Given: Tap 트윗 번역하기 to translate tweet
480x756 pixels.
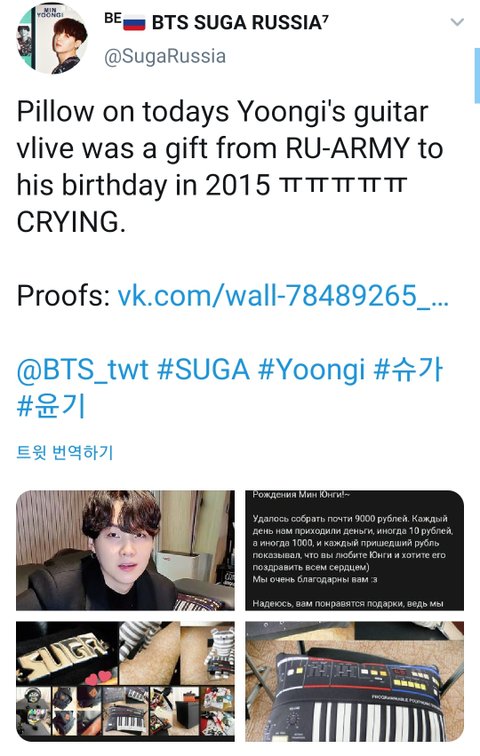Looking at the screenshot, I should [65, 452].
